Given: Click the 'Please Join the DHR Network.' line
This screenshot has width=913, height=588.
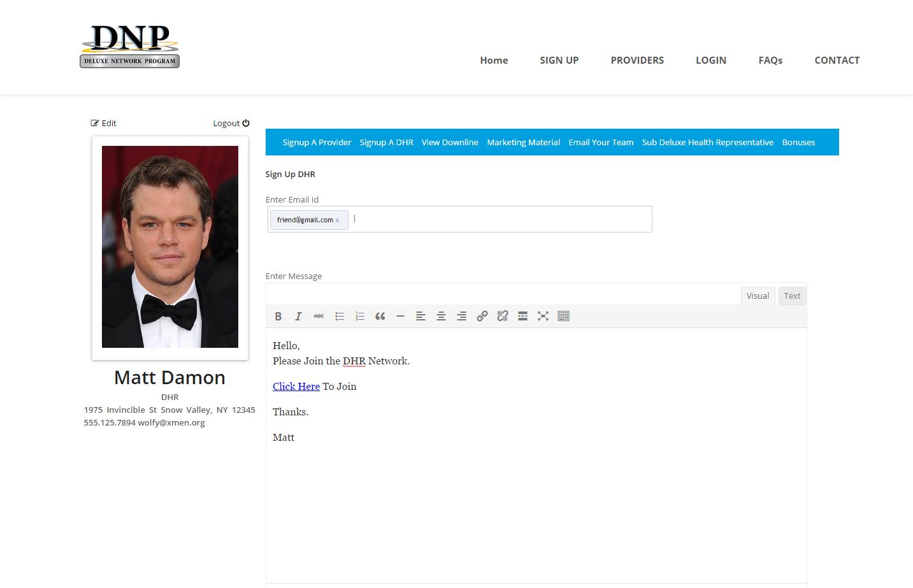Looking at the screenshot, I should pyautogui.click(x=341, y=361).
